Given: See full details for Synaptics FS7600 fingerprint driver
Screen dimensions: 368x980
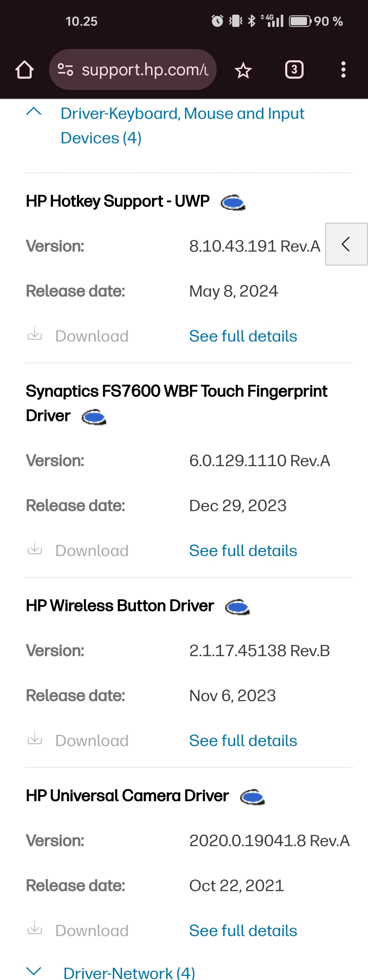Looking at the screenshot, I should point(243,551).
